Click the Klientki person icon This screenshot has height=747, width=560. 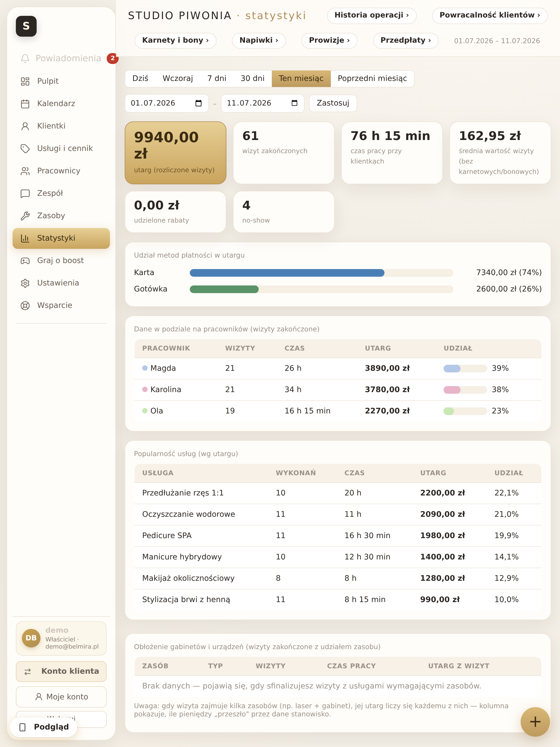(25, 126)
